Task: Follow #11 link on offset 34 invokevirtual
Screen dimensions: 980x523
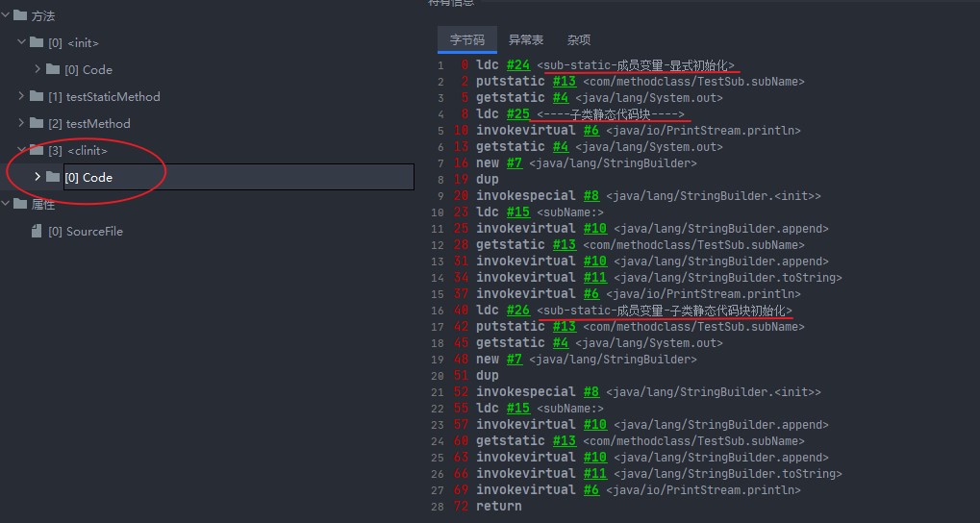Action: (595, 278)
